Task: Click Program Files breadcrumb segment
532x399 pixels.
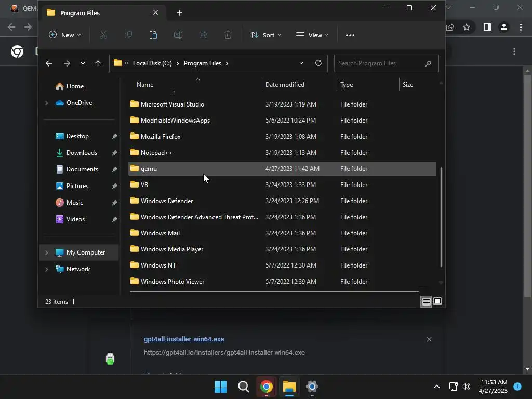Action: (203, 63)
